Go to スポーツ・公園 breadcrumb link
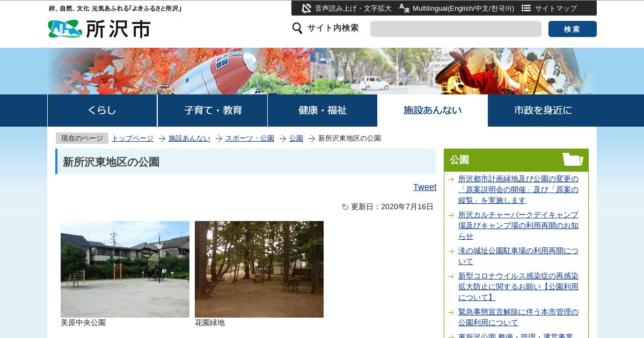Image resolution: width=644 pixels, height=338 pixels. tap(250, 138)
